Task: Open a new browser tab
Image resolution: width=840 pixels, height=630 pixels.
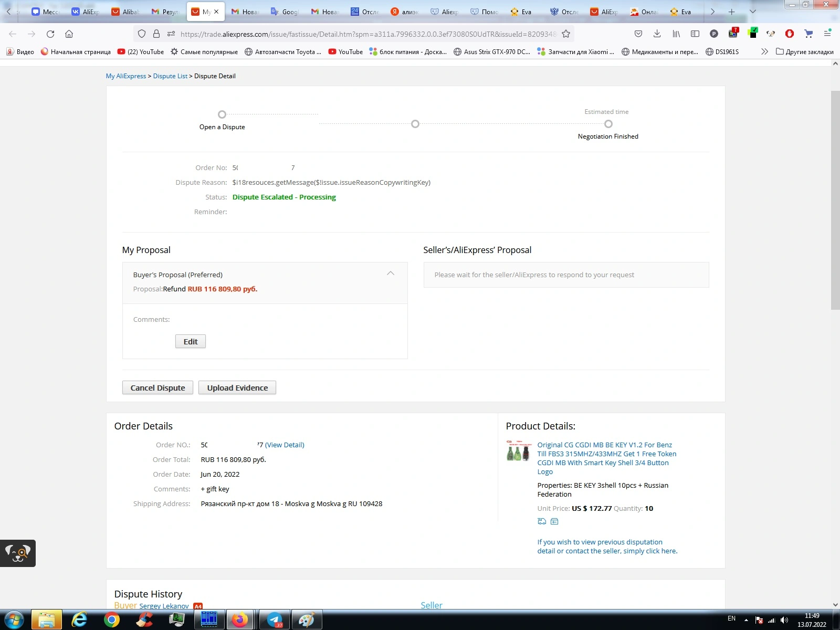Action: click(x=731, y=12)
